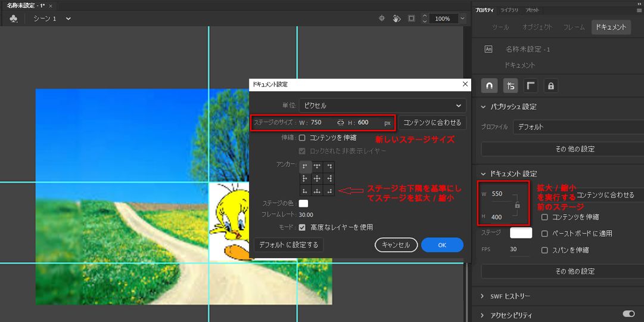Viewport: 644px width, 322px height.
Task: Check ペーストボードに適用 checkbox
Action: [545, 234]
